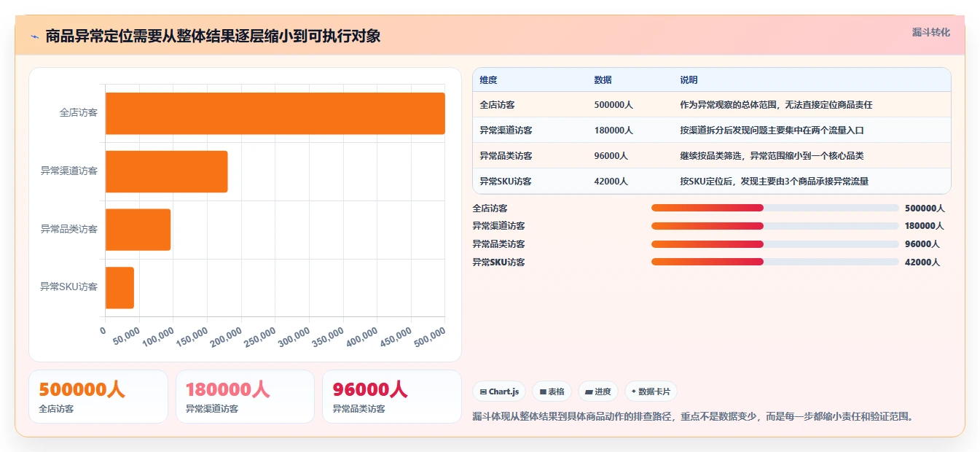This screenshot has width=980, height=452.
Task: Select the Chart.js chip
Action: click(x=499, y=391)
